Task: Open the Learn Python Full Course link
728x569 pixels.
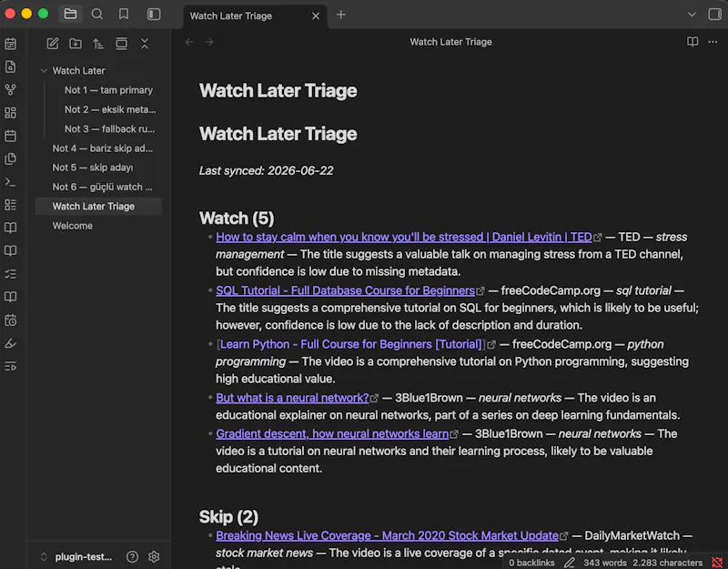Action: tap(350, 344)
